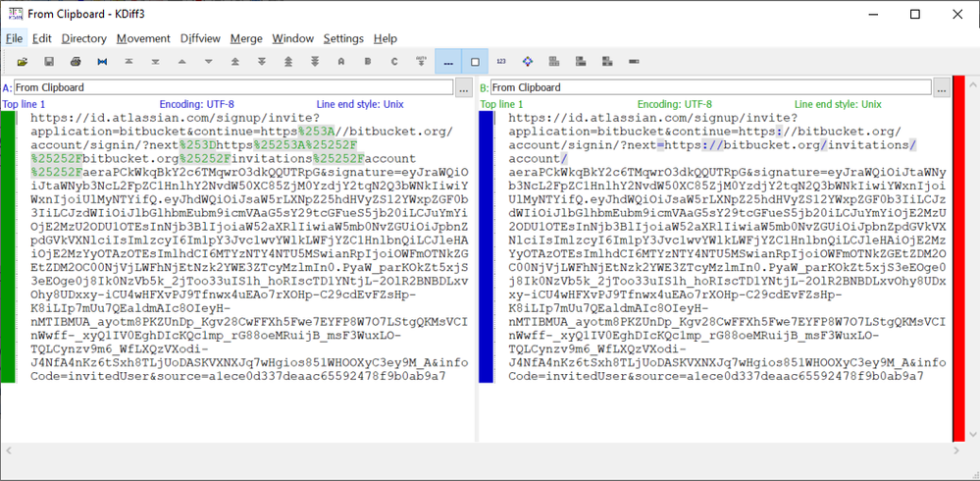Click the blue diamond toolbar icon

[x=528, y=62]
